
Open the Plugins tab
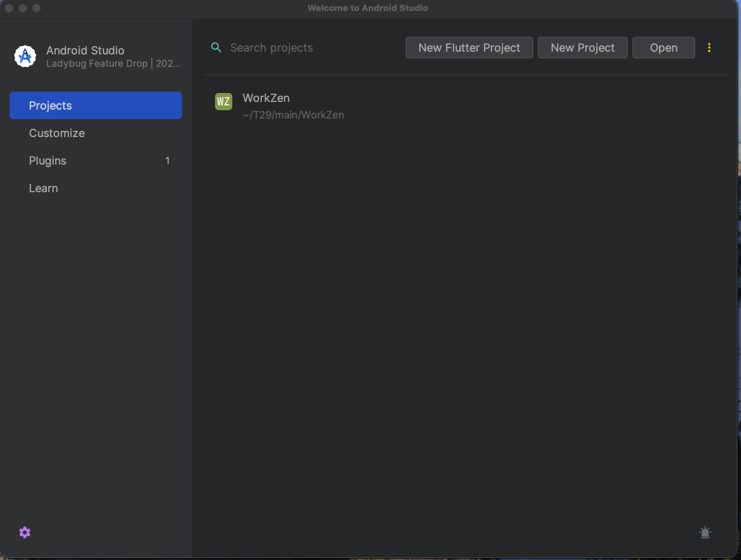95,160
